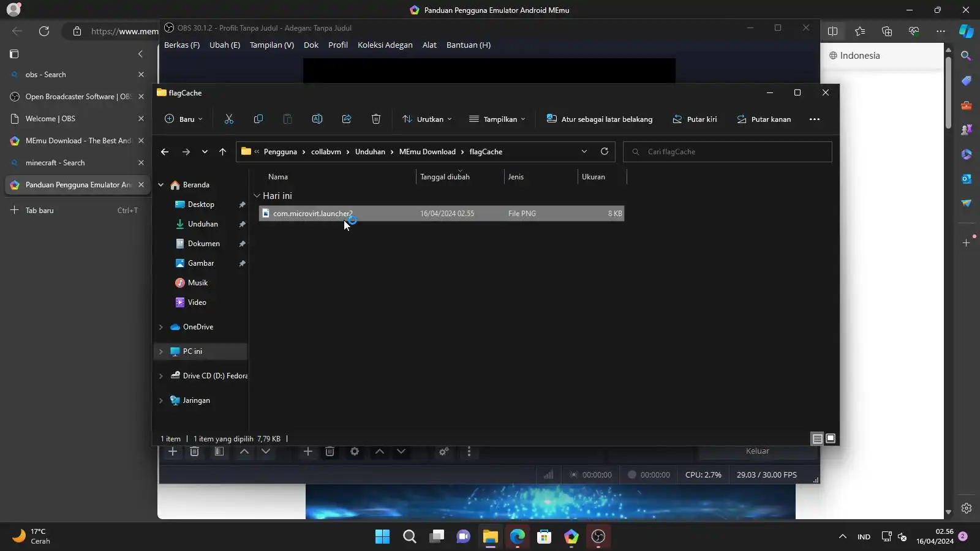Image resolution: width=980 pixels, height=551 pixels.
Task: Open recent locations dropdown arrow
Action: 205,152
